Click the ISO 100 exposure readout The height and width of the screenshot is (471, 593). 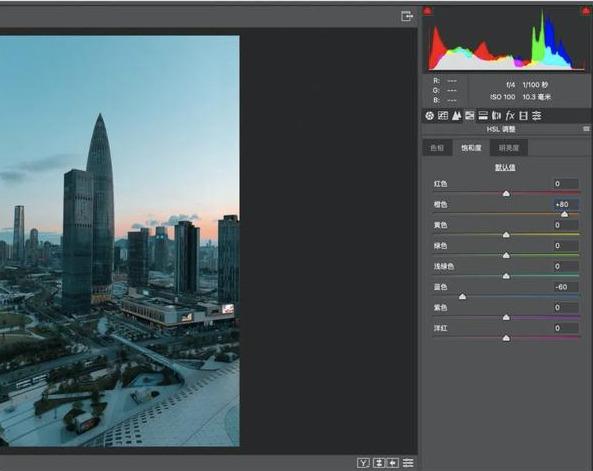[x=503, y=97]
